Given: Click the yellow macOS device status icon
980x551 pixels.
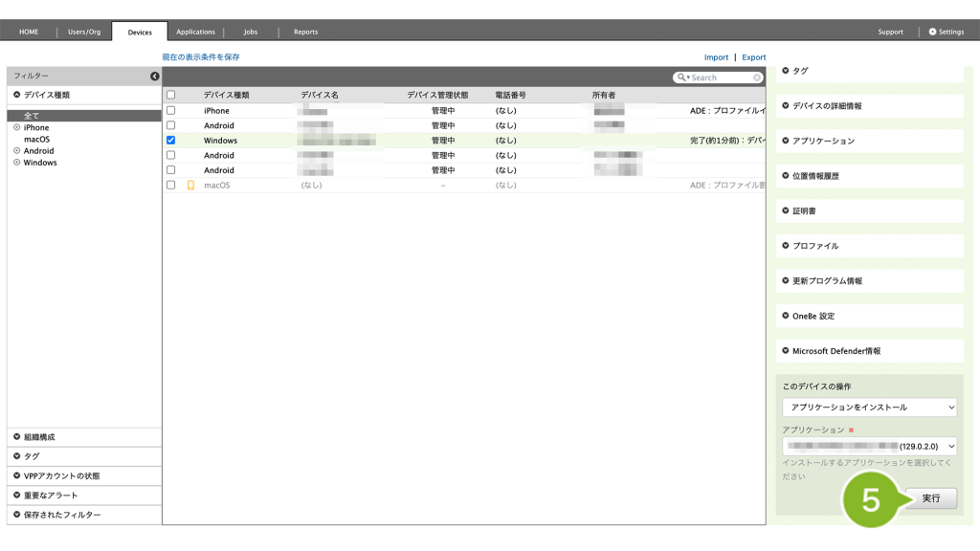Looking at the screenshot, I should (190, 186).
